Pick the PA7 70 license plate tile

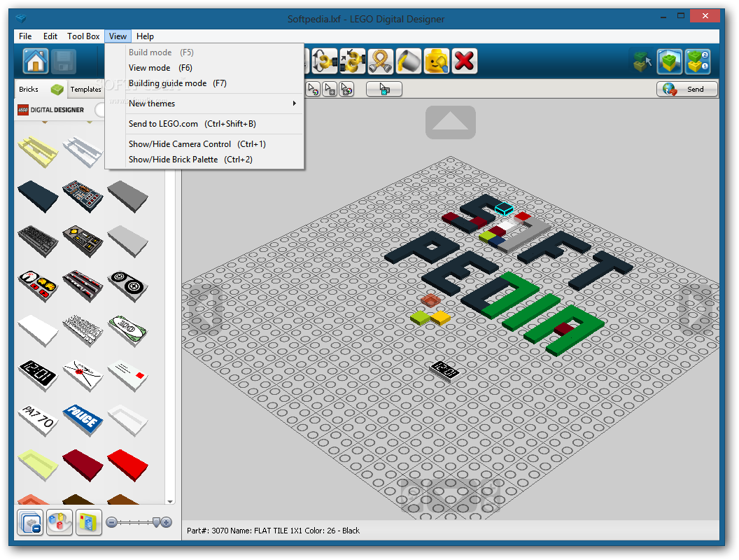tap(38, 420)
